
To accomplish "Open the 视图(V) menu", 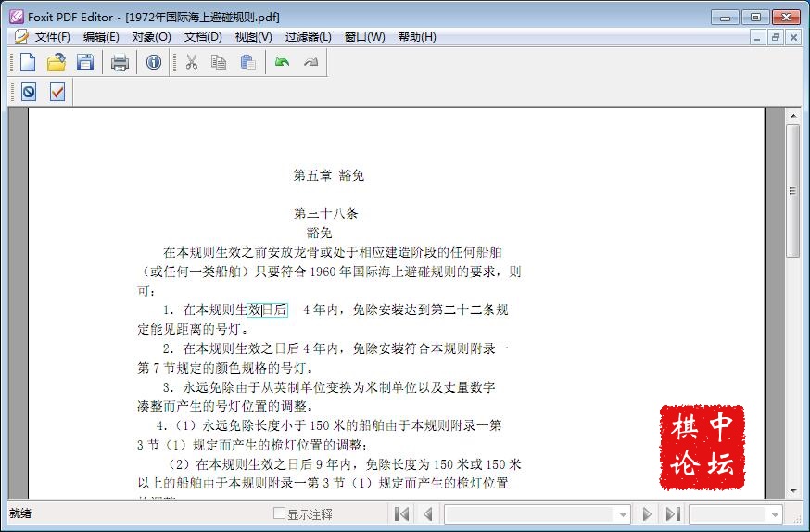I will point(253,37).
